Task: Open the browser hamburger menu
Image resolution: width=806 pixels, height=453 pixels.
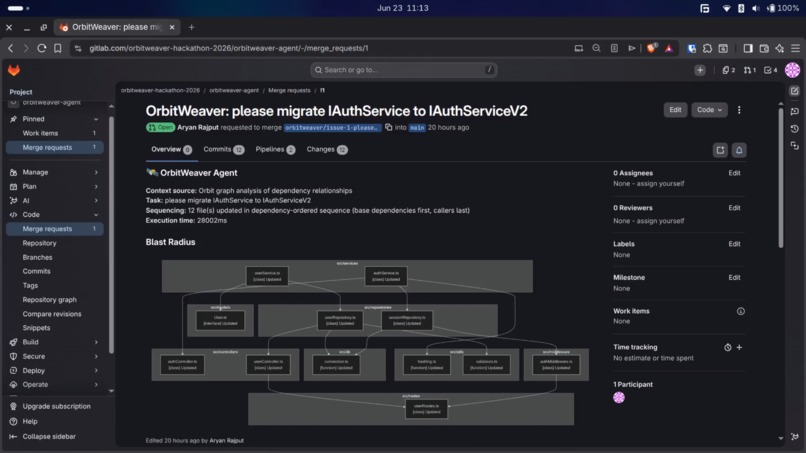Action: tap(795, 48)
